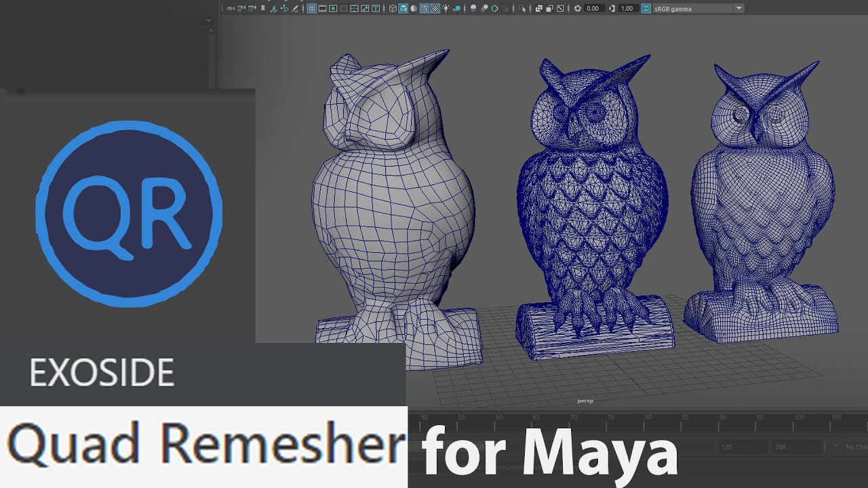Toggle the textured display icon

435,9
